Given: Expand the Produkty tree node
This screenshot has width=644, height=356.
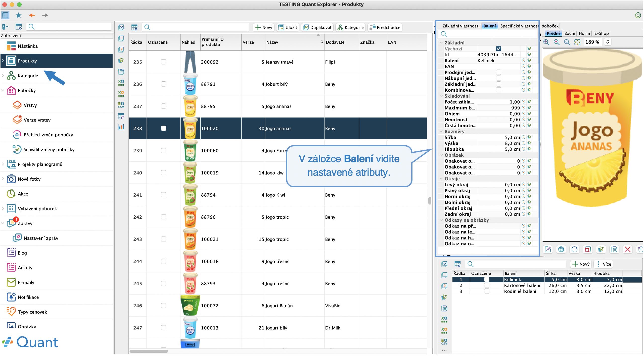Looking at the screenshot, I should point(3,61).
